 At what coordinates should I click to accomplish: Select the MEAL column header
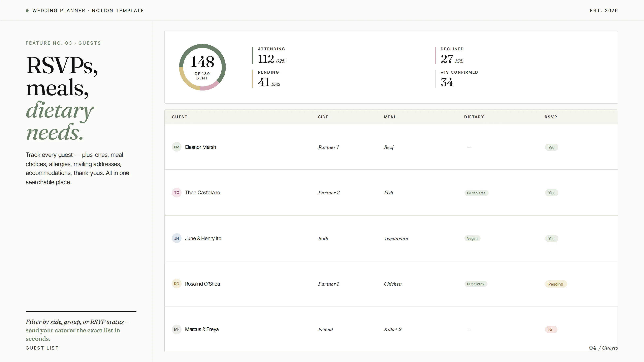(390, 117)
